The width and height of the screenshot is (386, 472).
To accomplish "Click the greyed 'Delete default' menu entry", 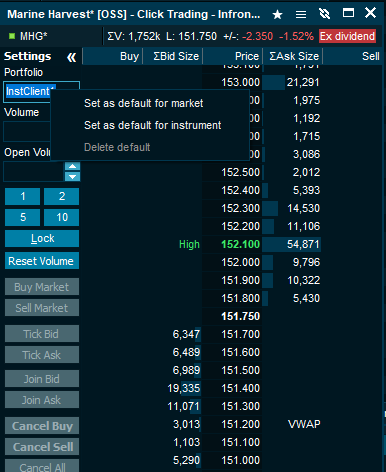I will click(117, 147).
